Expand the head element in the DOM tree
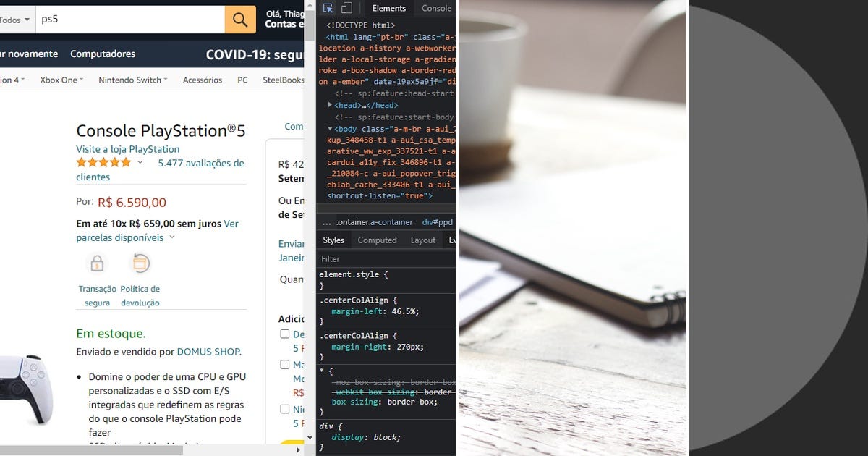This screenshot has height=456, width=868. [330, 105]
